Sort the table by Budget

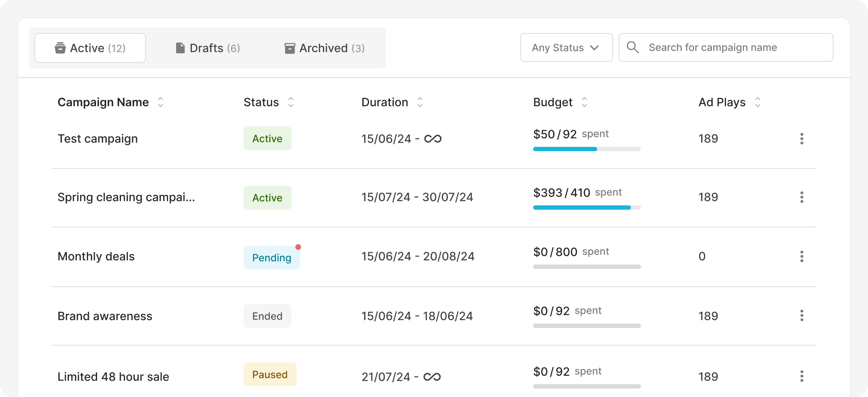click(584, 102)
